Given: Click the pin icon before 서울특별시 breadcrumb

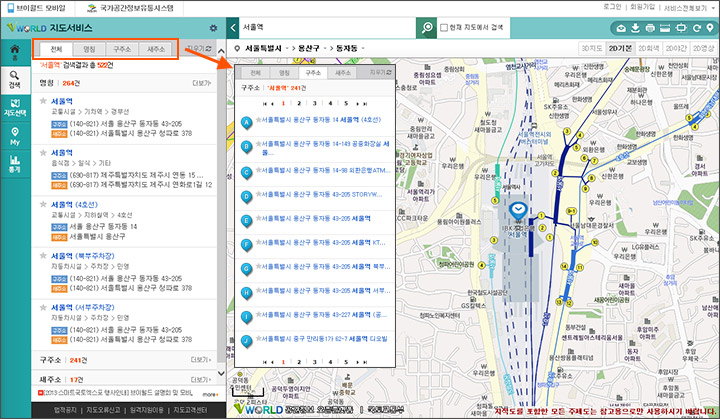Looking at the screenshot, I should tap(237, 49).
